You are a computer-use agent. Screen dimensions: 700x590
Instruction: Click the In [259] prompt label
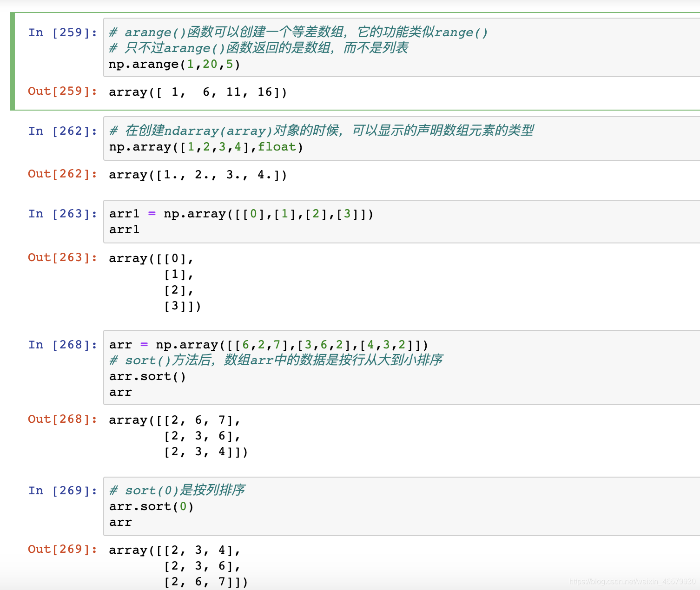pos(62,33)
